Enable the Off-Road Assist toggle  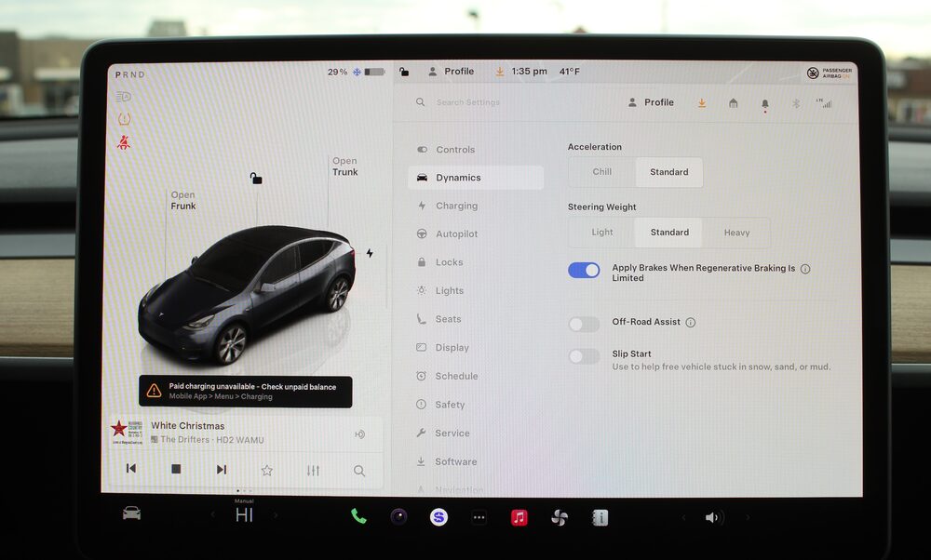pyautogui.click(x=585, y=324)
